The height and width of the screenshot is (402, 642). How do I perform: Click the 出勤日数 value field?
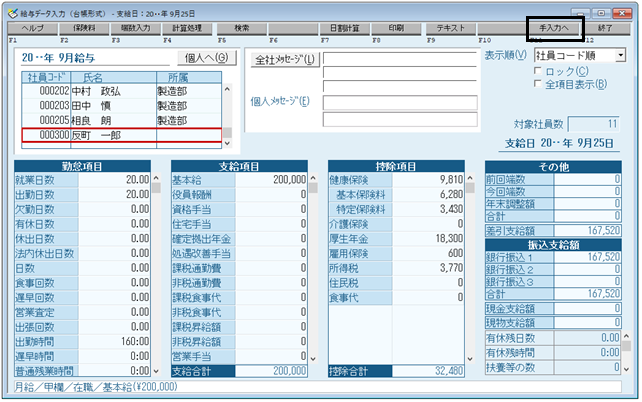(114, 194)
